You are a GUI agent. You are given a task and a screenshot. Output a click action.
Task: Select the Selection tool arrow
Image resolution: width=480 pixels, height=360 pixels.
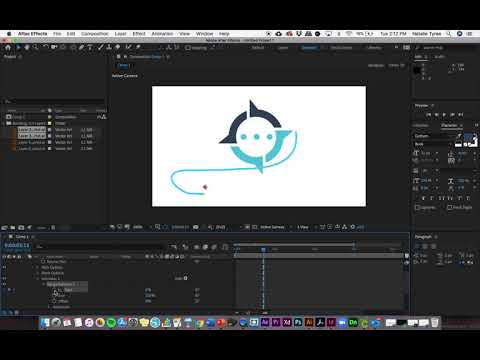[18, 48]
